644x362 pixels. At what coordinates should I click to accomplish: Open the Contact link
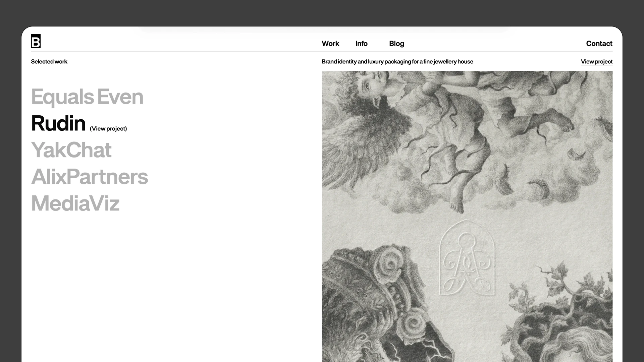coord(599,44)
